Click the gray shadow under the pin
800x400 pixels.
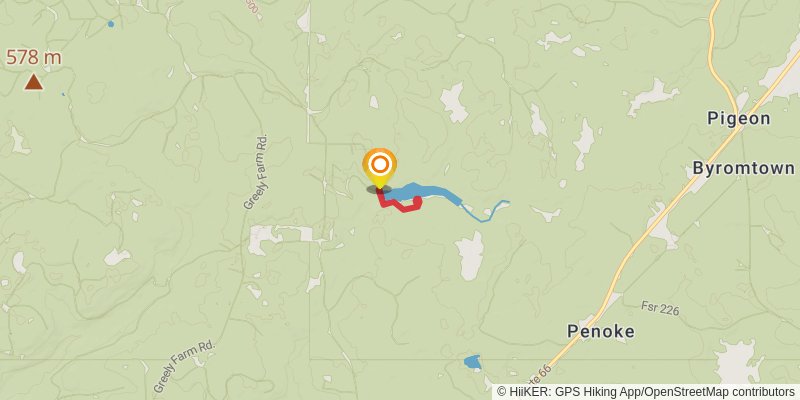pos(379,189)
